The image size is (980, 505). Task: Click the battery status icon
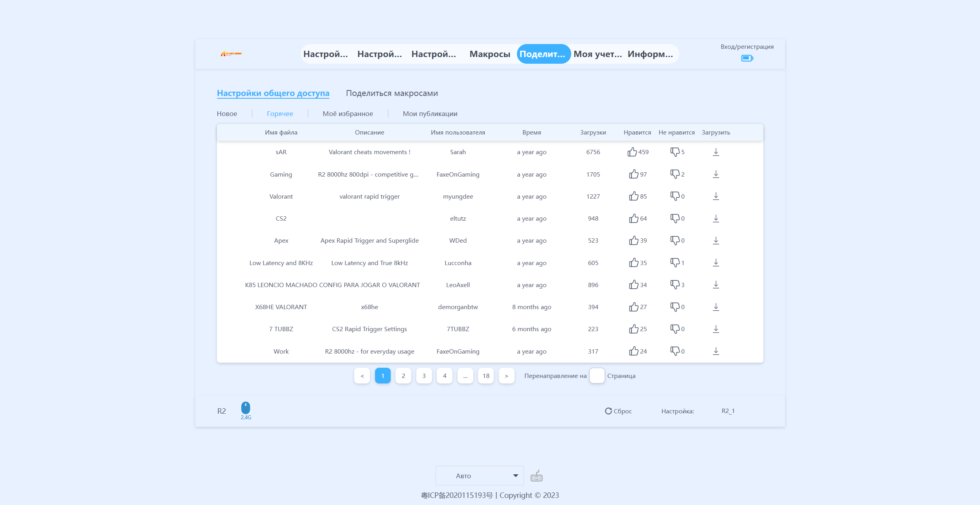[x=747, y=58]
